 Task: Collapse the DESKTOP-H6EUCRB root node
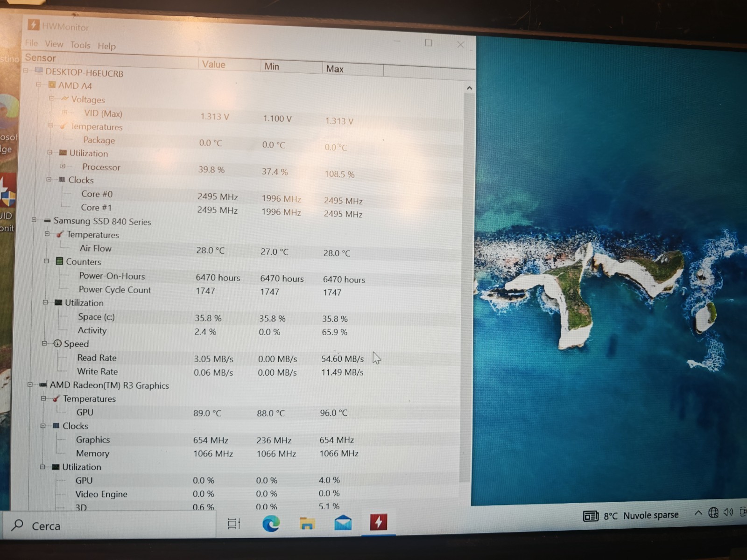coord(26,70)
